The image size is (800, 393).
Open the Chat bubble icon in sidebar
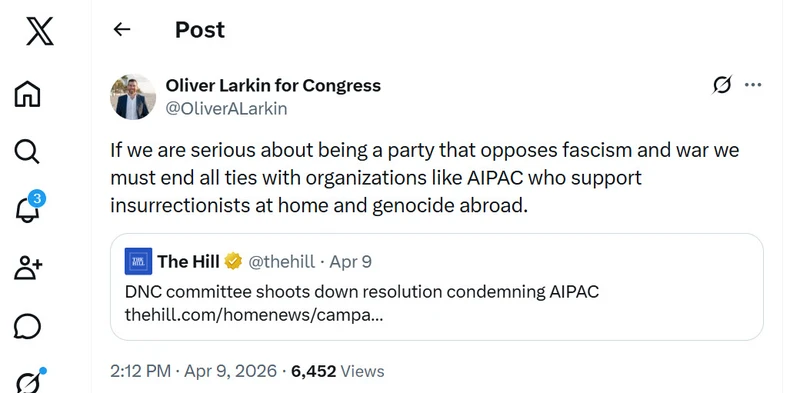(x=28, y=326)
